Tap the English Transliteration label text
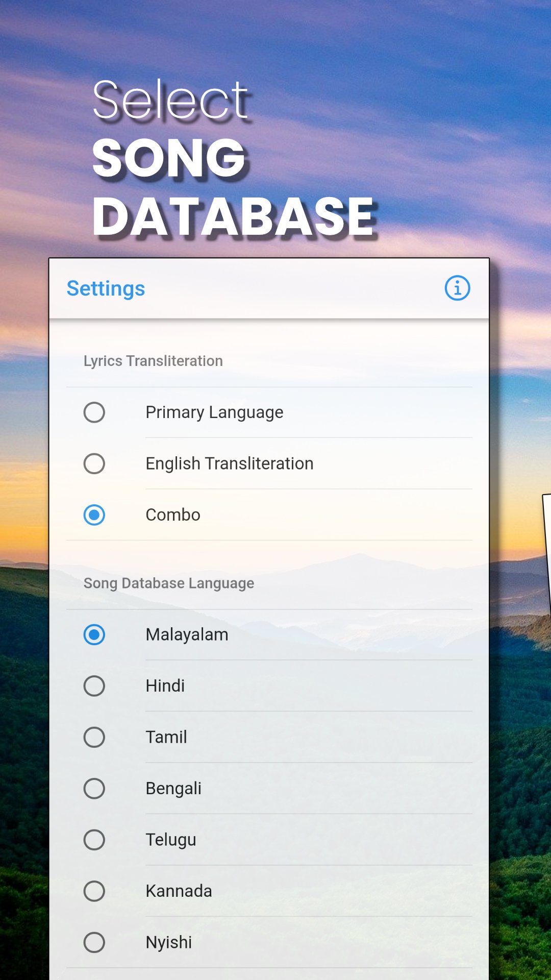 tap(230, 463)
